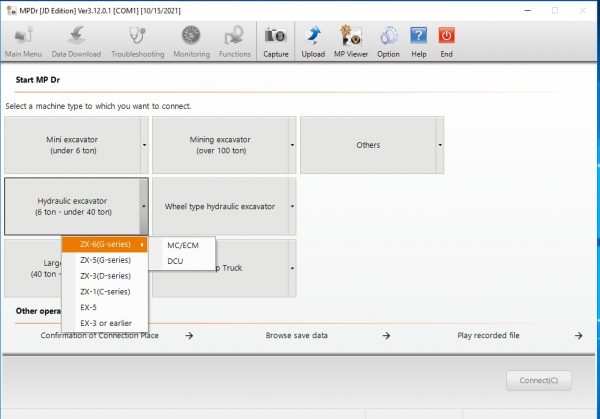
Task: Choose ZX-1(C-series) menu entry
Action: (x=105, y=292)
